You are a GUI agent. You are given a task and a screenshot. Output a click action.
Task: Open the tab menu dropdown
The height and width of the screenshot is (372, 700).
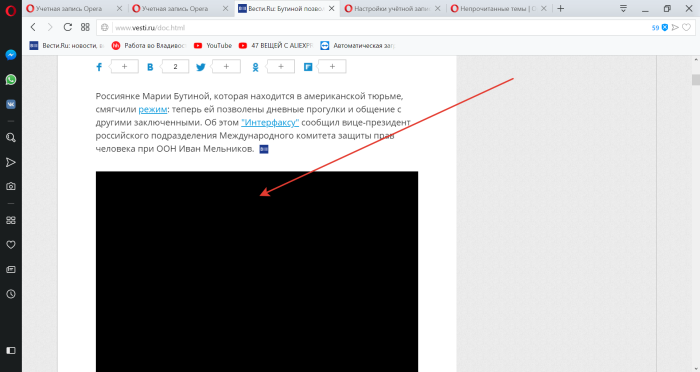pyautogui.click(x=623, y=8)
